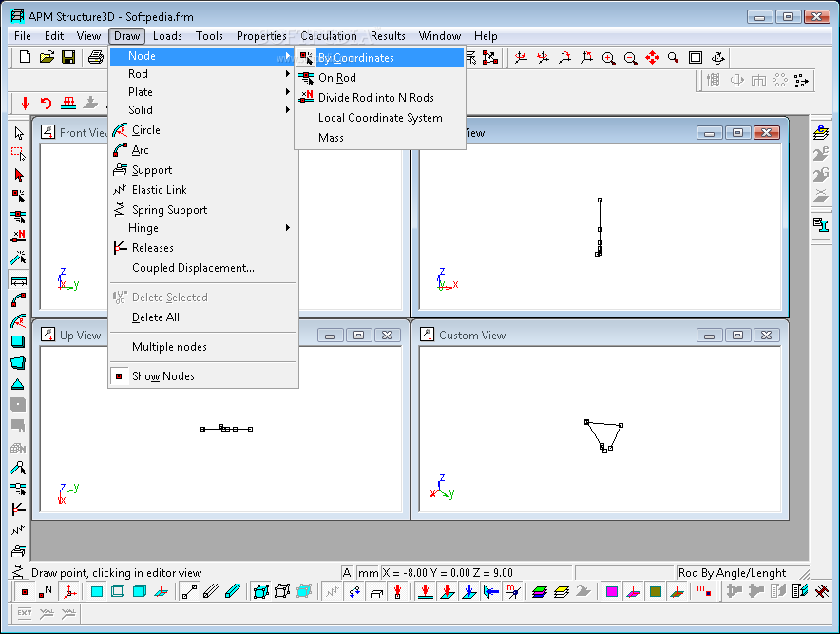Select On Rod in Node submenu
Image resolution: width=840 pixels, height=634 pixels.
(x=380, y=78)
